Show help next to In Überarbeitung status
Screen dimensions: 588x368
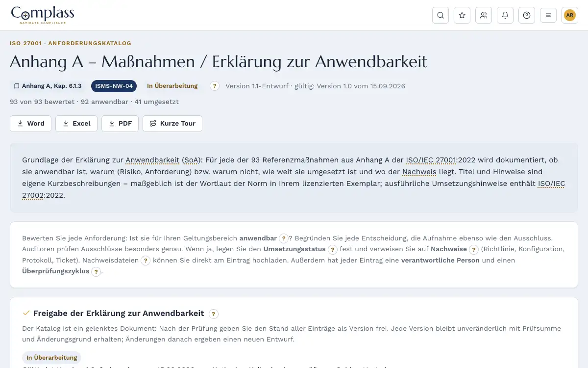[x=214, y=86]
